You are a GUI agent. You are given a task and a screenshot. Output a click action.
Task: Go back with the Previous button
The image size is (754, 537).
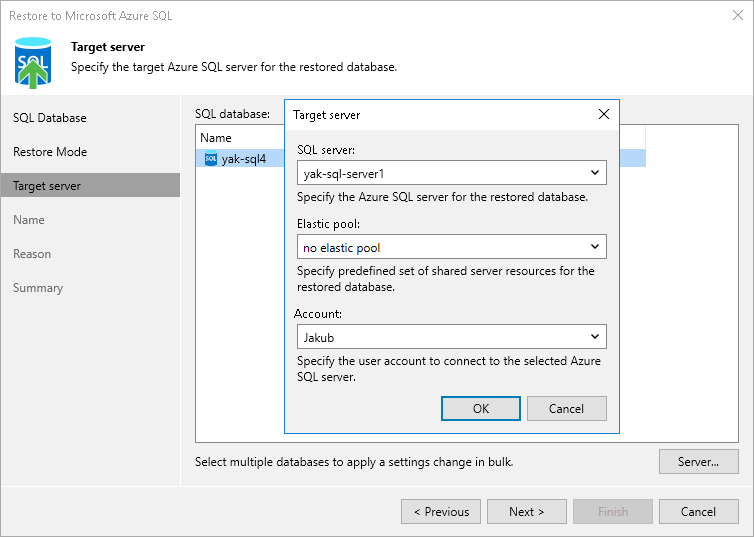click(x=441, y=512)
